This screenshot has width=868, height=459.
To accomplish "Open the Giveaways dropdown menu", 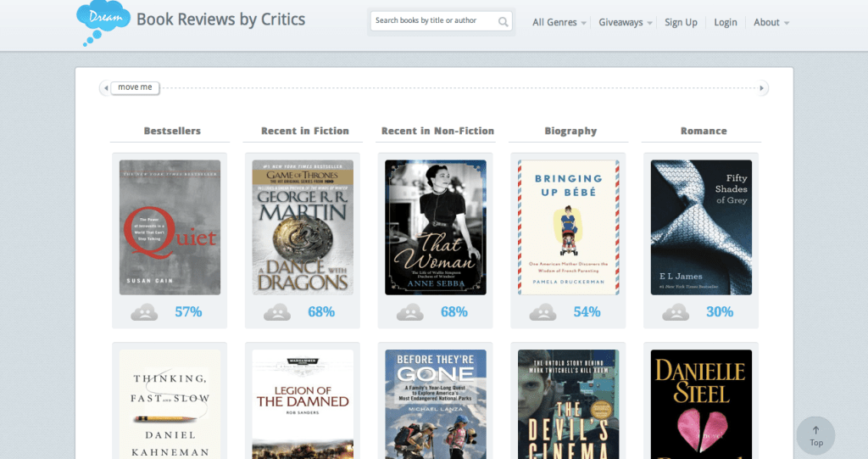I will [x=625, y=23].
